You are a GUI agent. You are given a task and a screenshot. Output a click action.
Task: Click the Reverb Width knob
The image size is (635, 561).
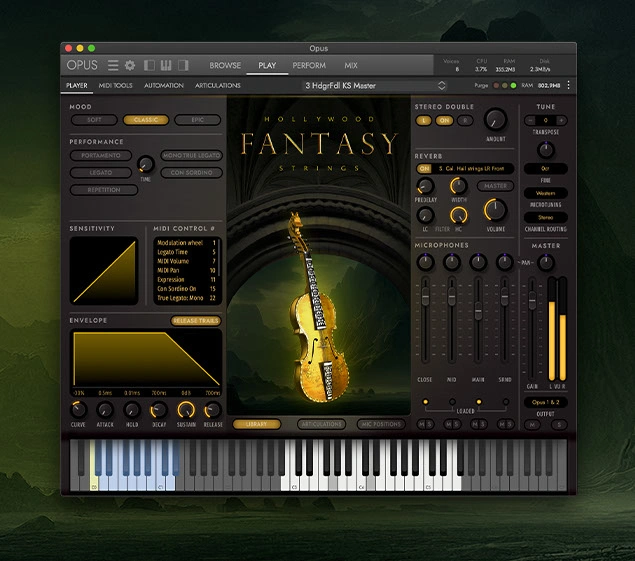458,186
